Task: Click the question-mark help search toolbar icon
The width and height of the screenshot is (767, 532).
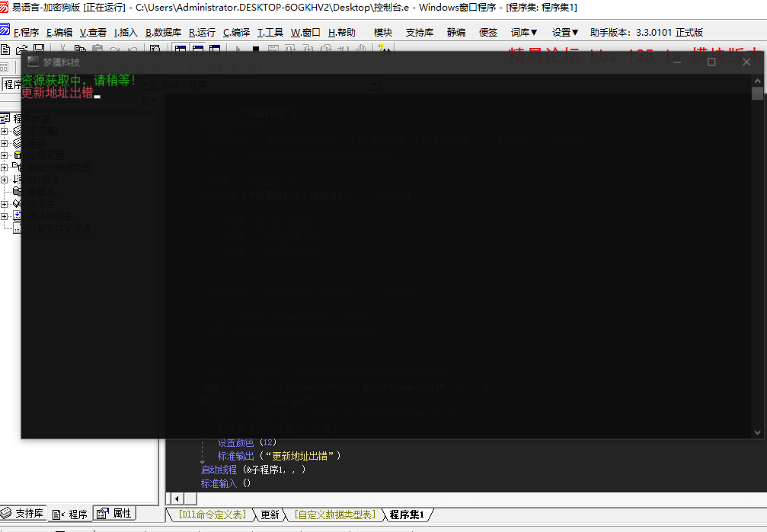Action: pos(385,49)
